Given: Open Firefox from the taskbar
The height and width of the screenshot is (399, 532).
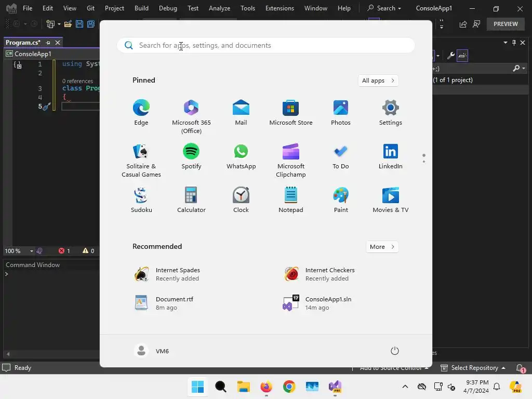Looking at the screenshot, I should click(267, 387).
